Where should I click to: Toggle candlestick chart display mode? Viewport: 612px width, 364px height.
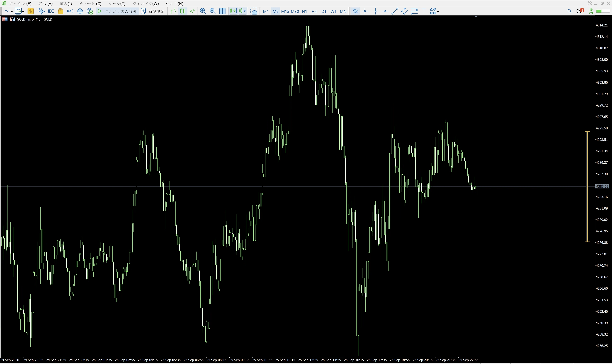[x=183, y=11]
